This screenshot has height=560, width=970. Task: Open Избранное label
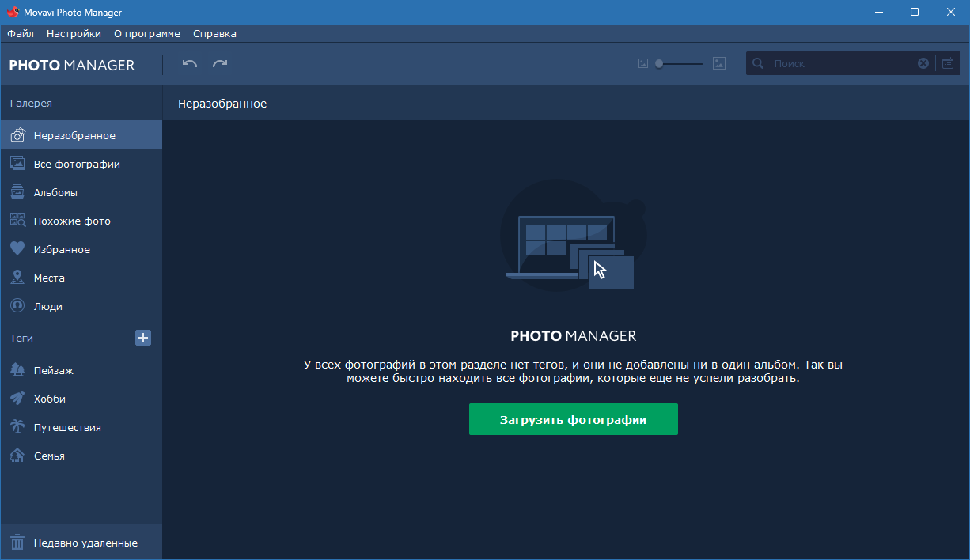62,249
